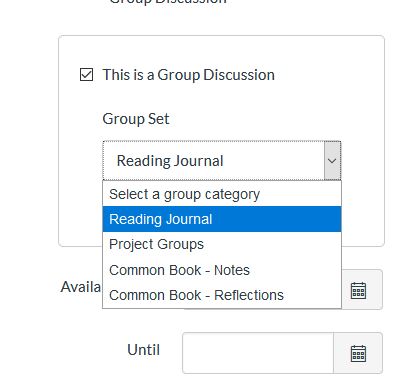408x376 pixels.
Task: Click the Group Set label text
Action: 136,119
